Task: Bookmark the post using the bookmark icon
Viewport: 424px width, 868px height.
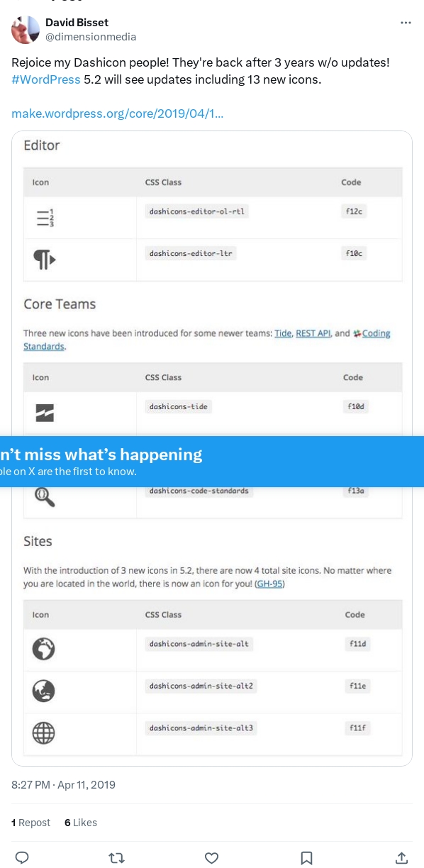Action: [x=306, y=857]
